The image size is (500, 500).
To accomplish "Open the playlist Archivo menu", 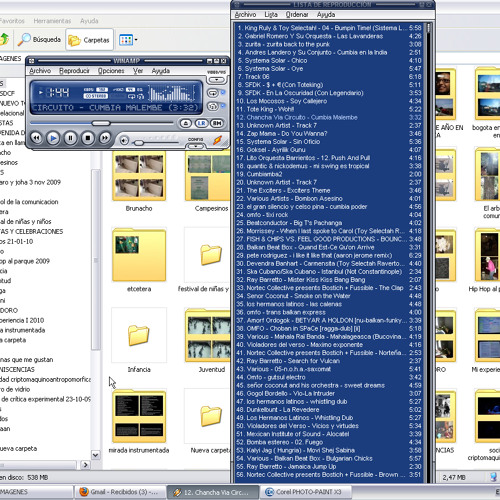I will point(245,15).
